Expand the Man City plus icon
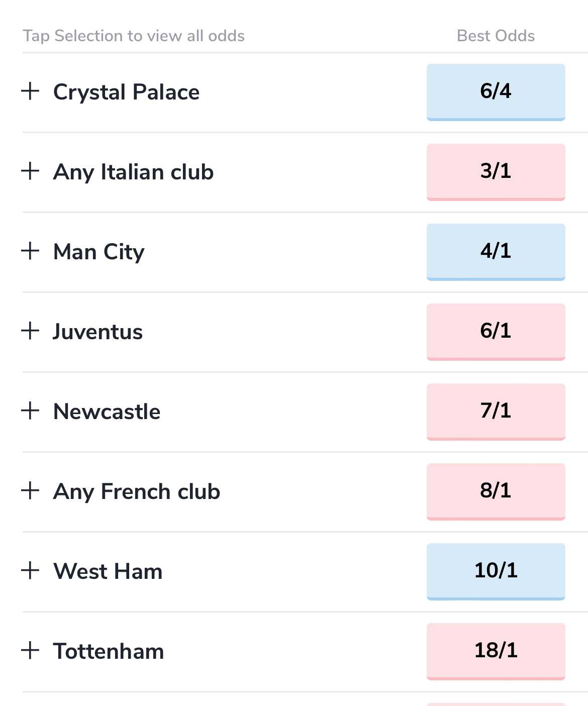Image resolution: width=588 pixels, height=706 pixels. point(30,251)
